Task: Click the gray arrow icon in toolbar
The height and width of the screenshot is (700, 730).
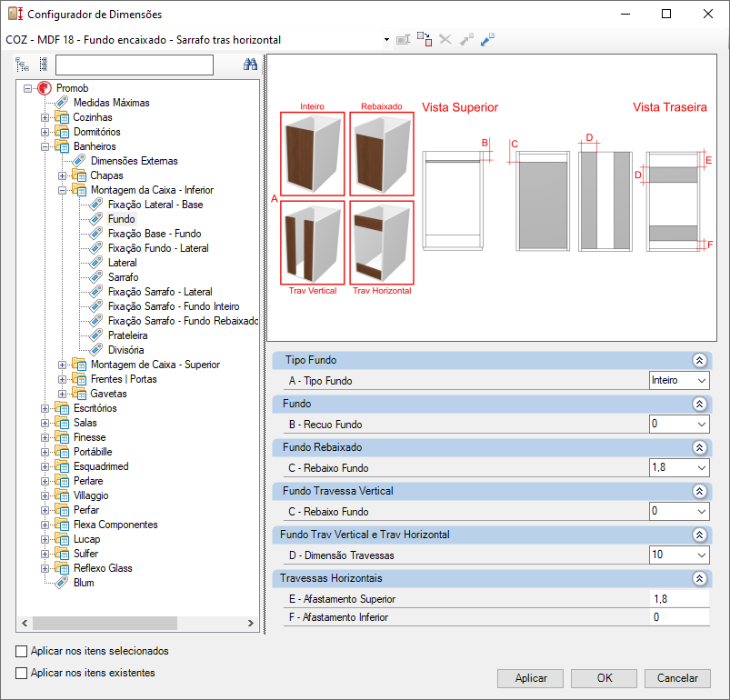Action: tap(466, 40)
